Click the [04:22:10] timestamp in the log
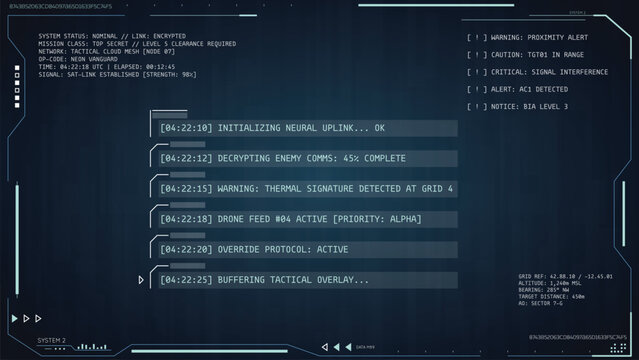The width and height of the screenshot is (639, 360). coord(186,128)
